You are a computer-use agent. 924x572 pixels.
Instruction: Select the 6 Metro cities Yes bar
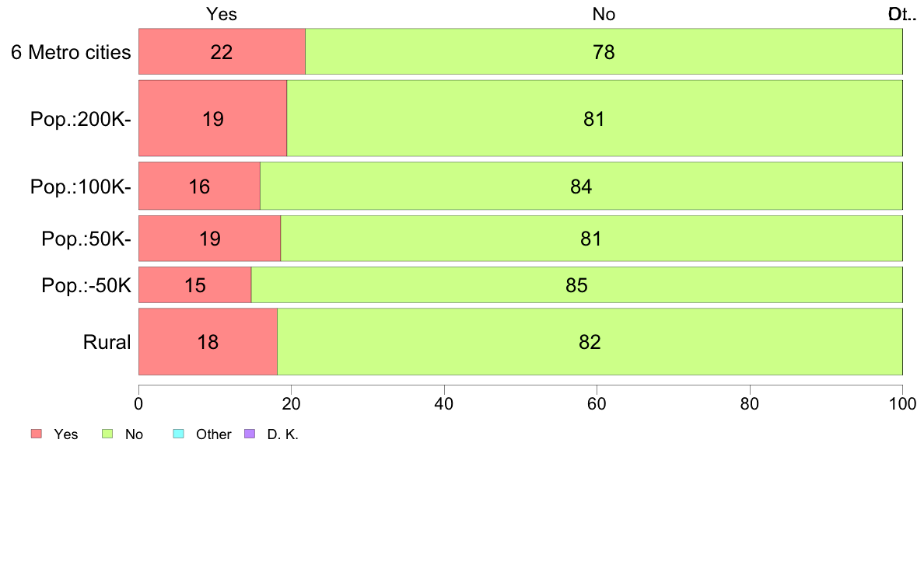(x=222, y=51)
